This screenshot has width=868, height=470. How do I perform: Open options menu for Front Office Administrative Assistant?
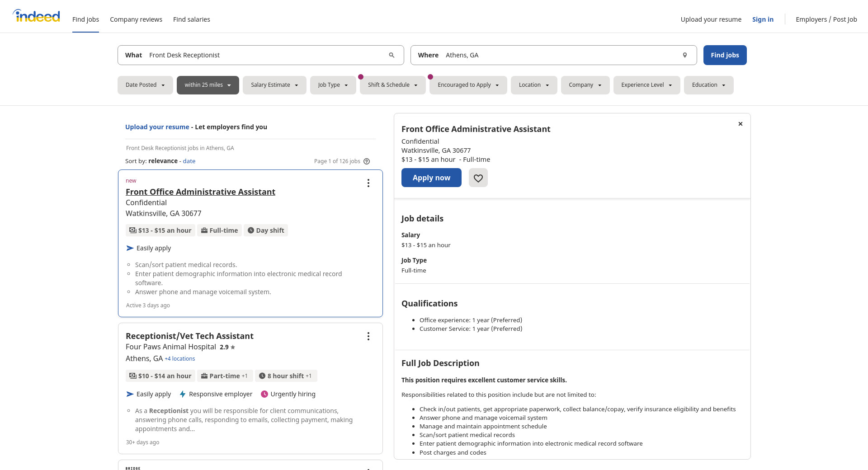368,183
